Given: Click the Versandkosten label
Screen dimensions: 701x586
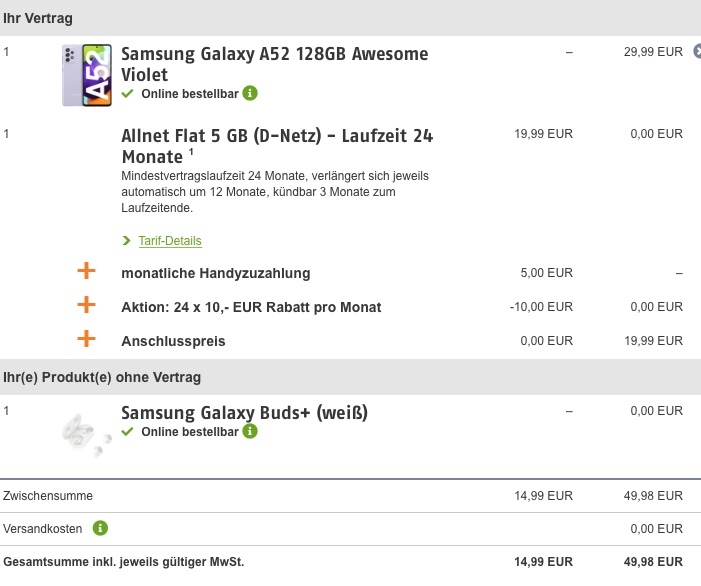Looking at the screenshot, I should 42,529.
